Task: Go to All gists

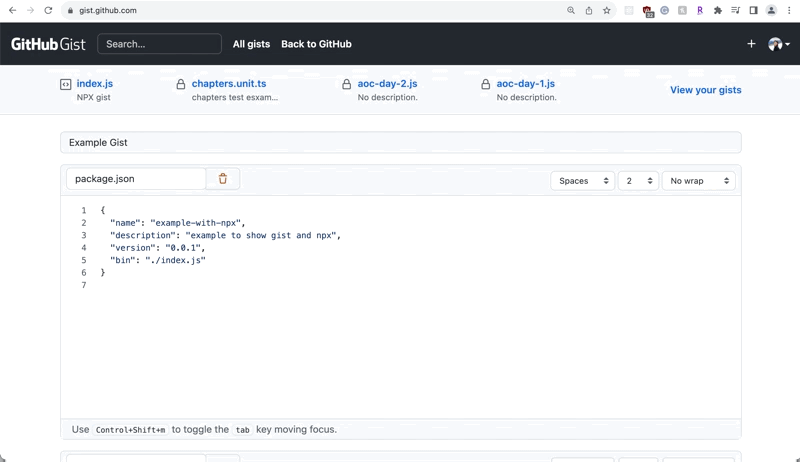Action: [x=251, y=44]
